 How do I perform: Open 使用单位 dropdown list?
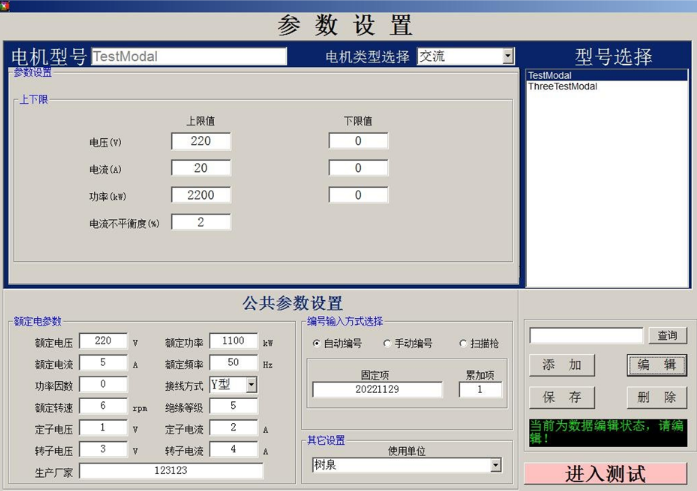click(495, 465)
